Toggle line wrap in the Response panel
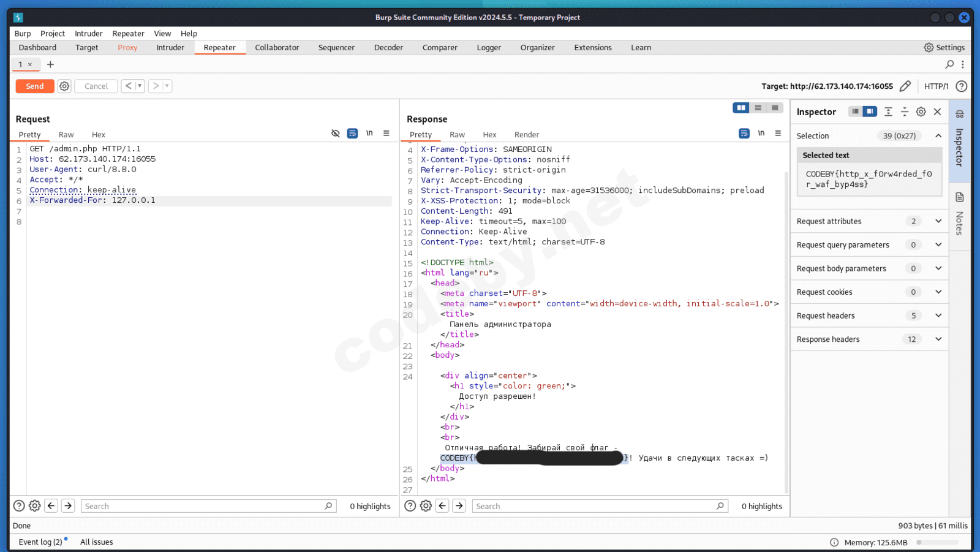 (744, 134)
